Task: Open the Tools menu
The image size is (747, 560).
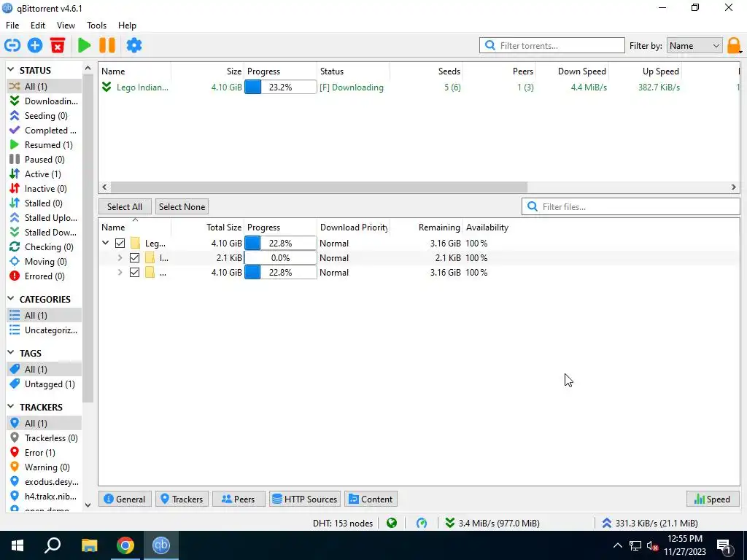Action: click(97, 26)
